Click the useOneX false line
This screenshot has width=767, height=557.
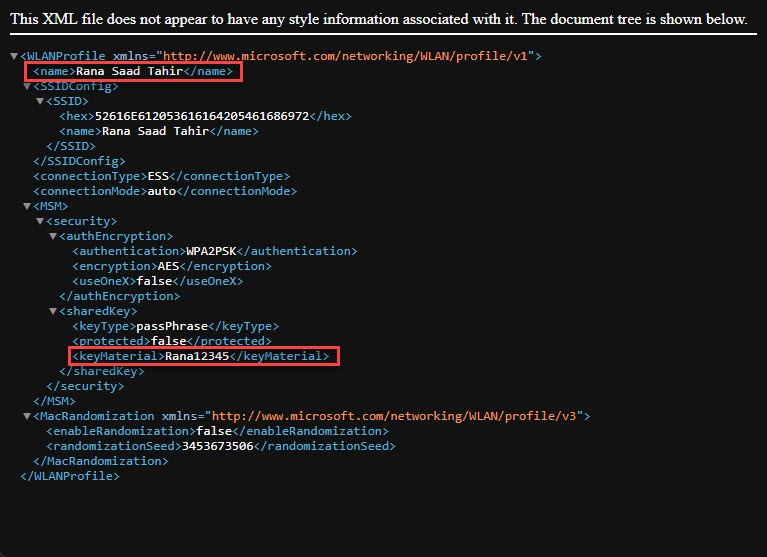[158, 281]
